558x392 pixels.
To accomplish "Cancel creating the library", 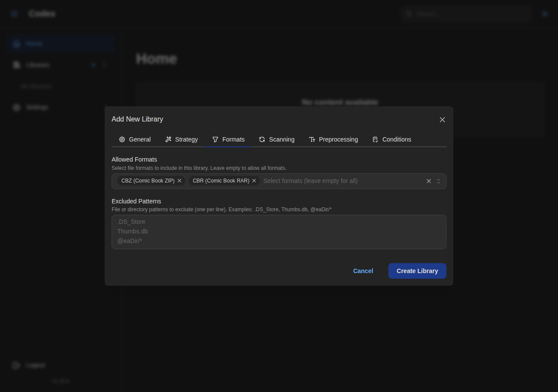I will click(x=363, y=271).
